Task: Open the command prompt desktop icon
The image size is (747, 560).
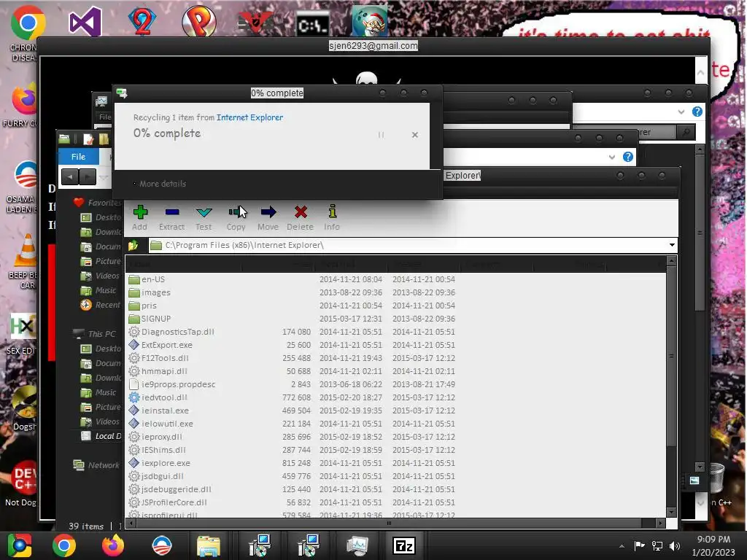Action: point(312,24)
